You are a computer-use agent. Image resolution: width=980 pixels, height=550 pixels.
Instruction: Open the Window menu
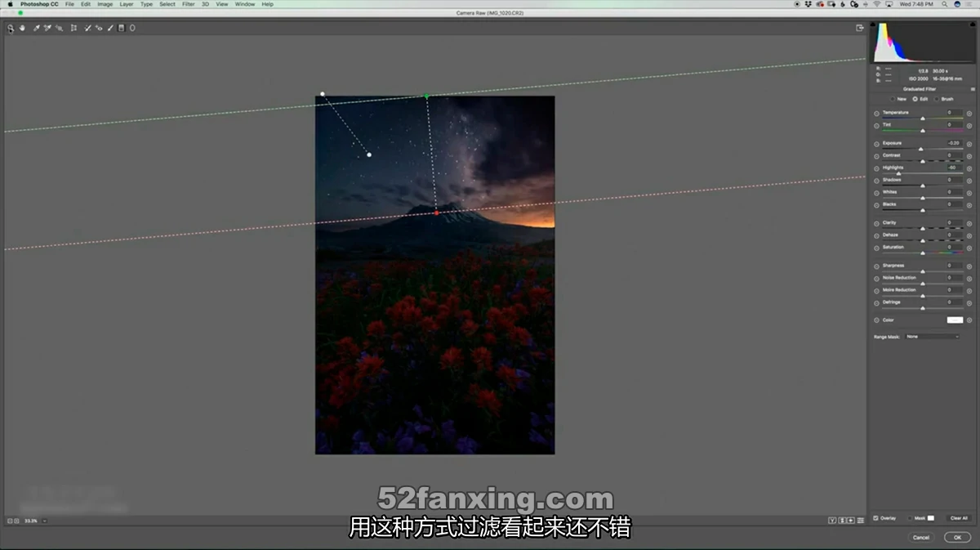pos(245,4)
